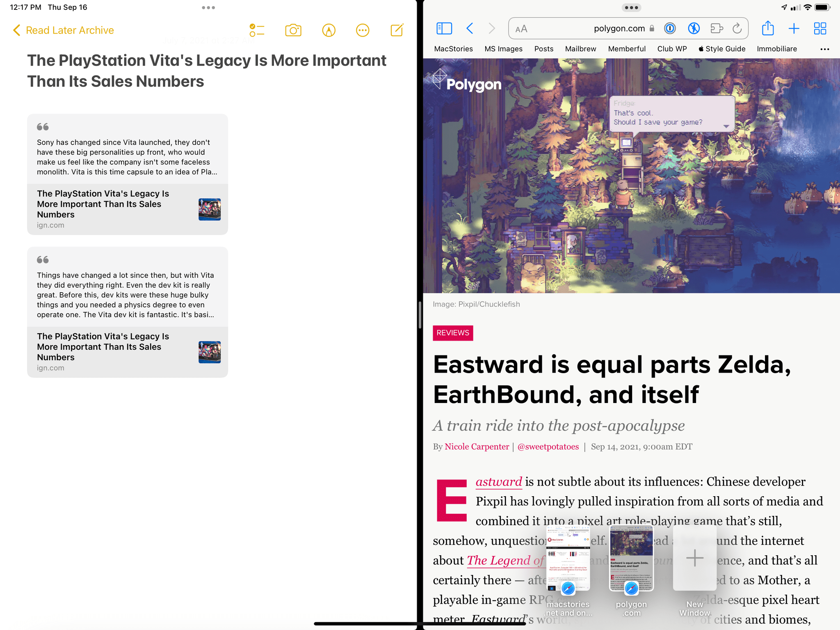Tap the Split View divider handle
This screenshot has height=630, width=840.
pyautogui.click(x=420, y=315)
